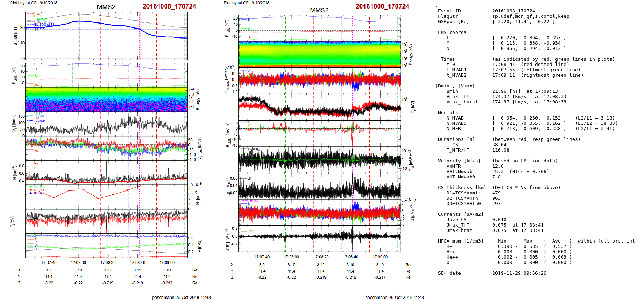Viewport: 644px width, 300px height.
Task: Click the MMS2 title above the left plot
Action: (x=106, y=7)
